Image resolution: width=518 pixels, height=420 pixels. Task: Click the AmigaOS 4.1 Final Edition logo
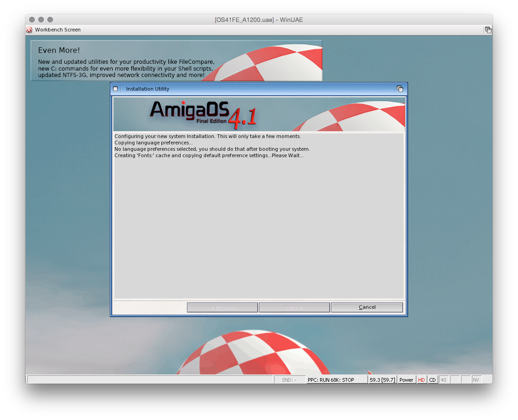203,114
